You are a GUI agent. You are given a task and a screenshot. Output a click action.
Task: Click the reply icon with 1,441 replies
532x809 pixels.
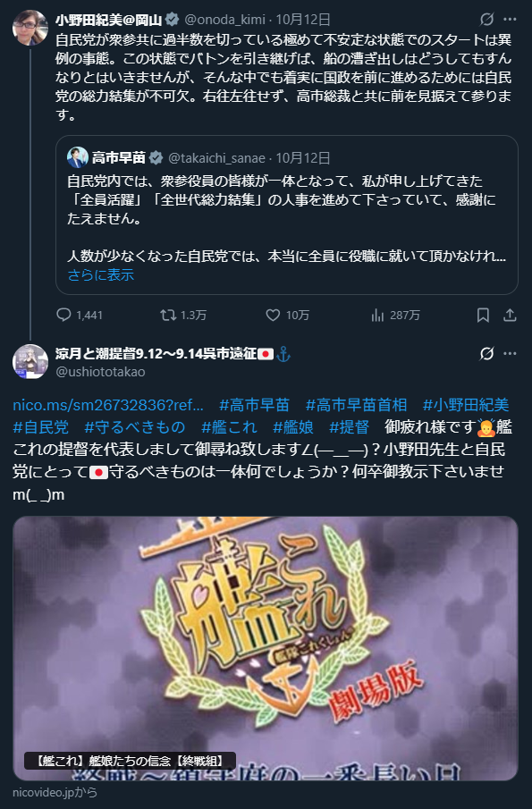[63, 315]
